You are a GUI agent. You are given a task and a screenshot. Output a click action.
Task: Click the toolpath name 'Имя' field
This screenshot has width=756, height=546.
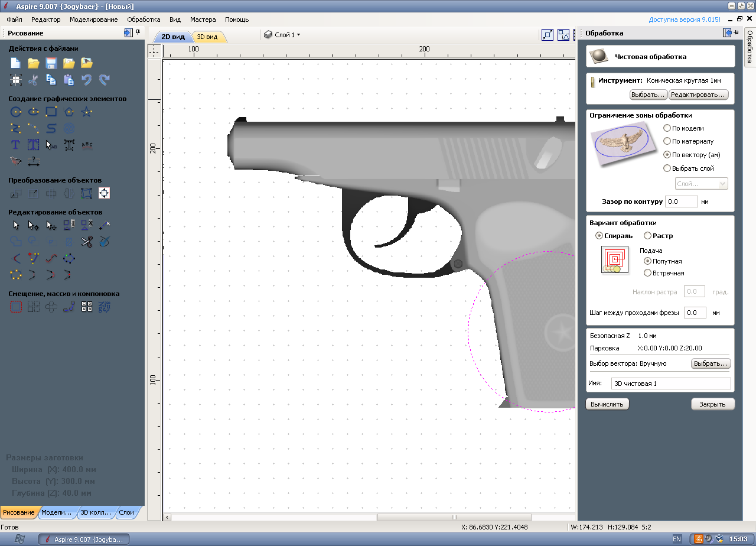[671, 383]
